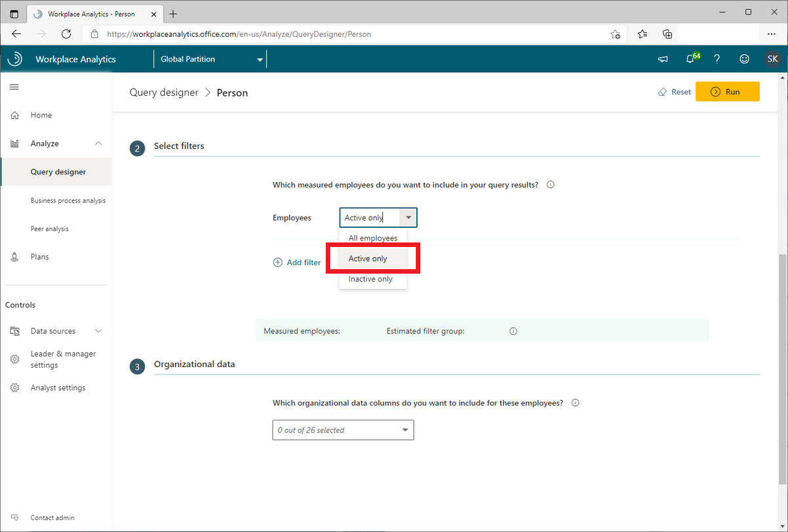Click the browser Back arrow
This screenshot has width=788, height=532.
(16, 34)
